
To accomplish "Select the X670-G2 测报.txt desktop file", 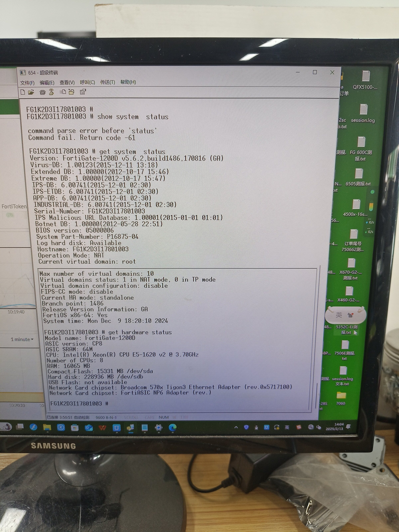I will pos(350,269).
